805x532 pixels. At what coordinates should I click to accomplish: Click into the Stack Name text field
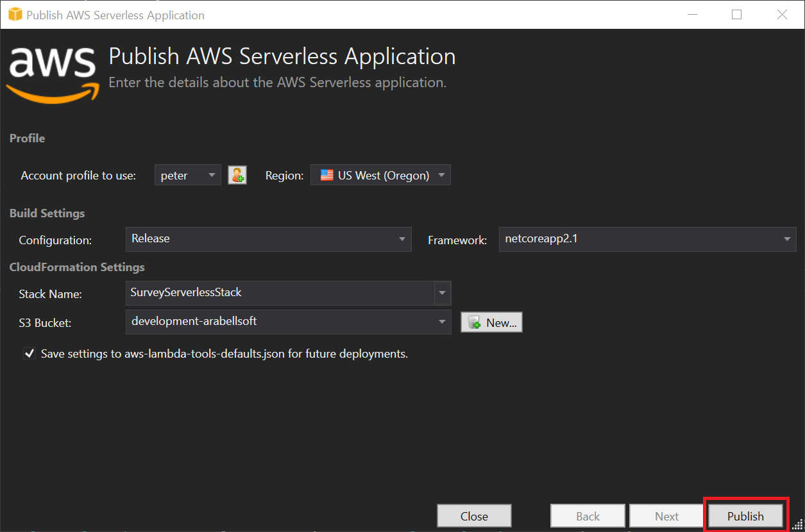click(x=280, y=293)
